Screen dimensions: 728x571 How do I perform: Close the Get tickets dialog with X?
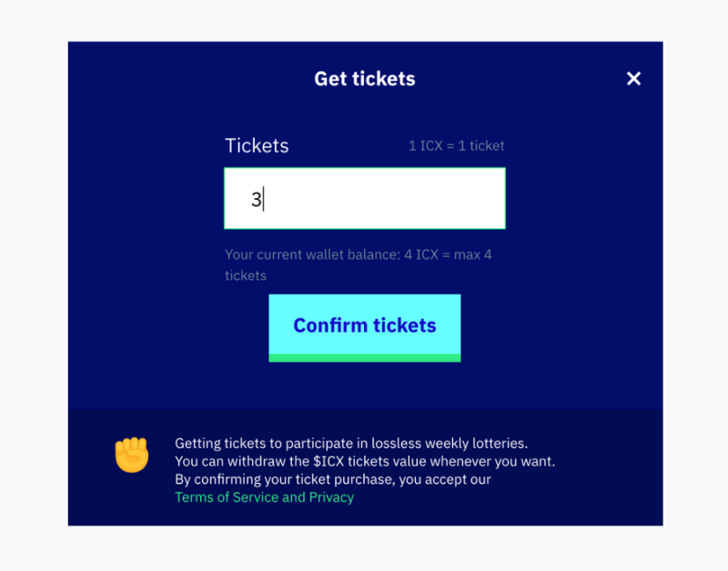click(x=633, y=78)
